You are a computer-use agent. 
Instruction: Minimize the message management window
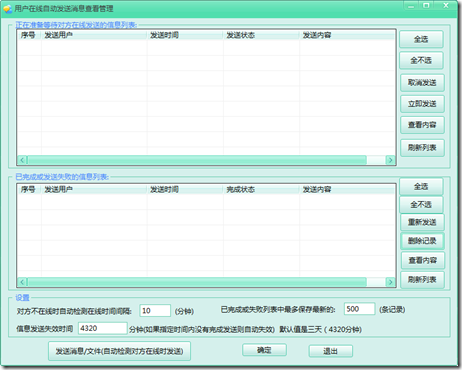(x=411, y=6)
